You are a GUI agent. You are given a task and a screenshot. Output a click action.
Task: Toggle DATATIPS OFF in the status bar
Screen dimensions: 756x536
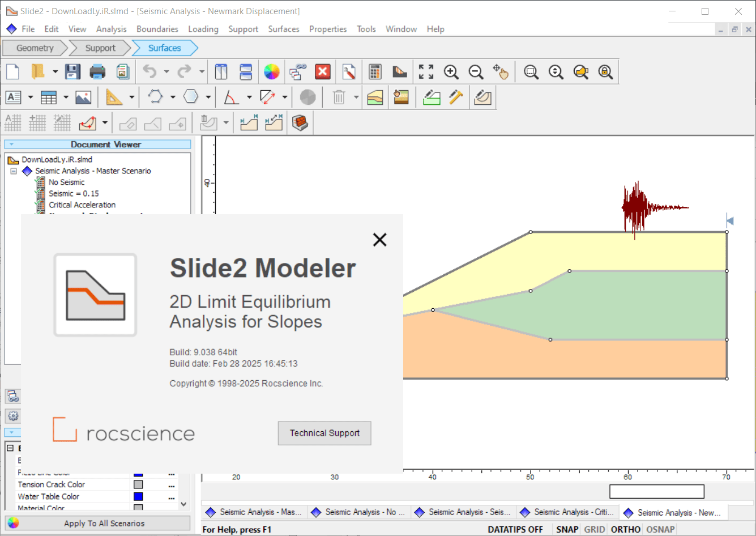point(515,529)
